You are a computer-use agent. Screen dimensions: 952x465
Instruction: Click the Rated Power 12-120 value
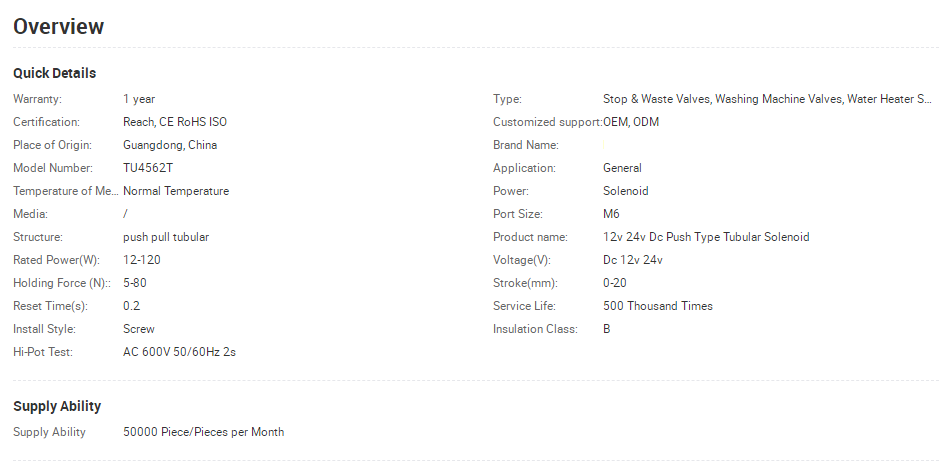click(x=141, y=260)
